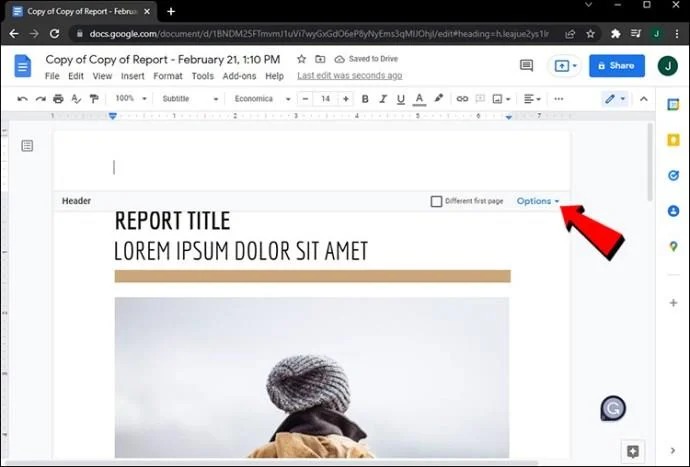This screenshot has height=467, width=690.
Task: Open the comment history icon
Action: 526,66
